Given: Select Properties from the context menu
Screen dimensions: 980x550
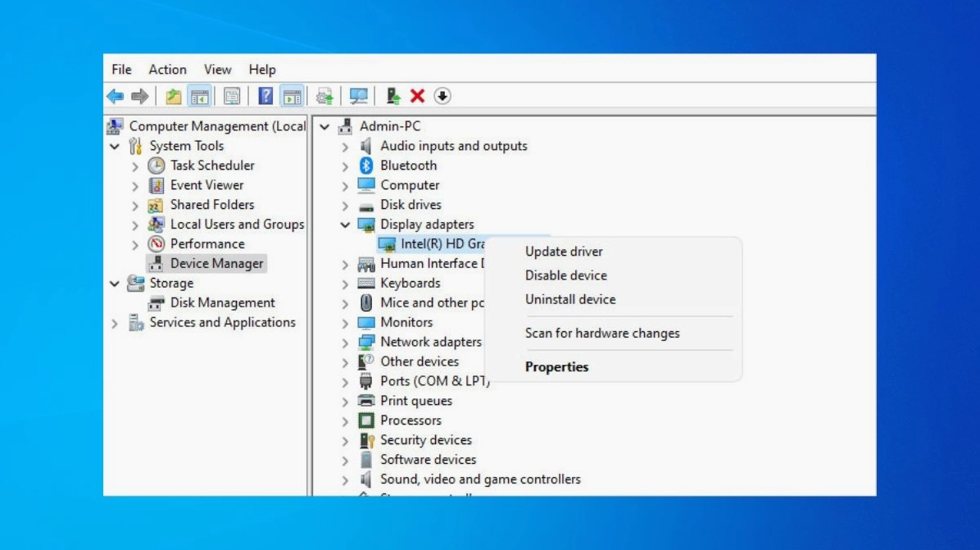Looking at the screenshot, I should click(557, 366).
